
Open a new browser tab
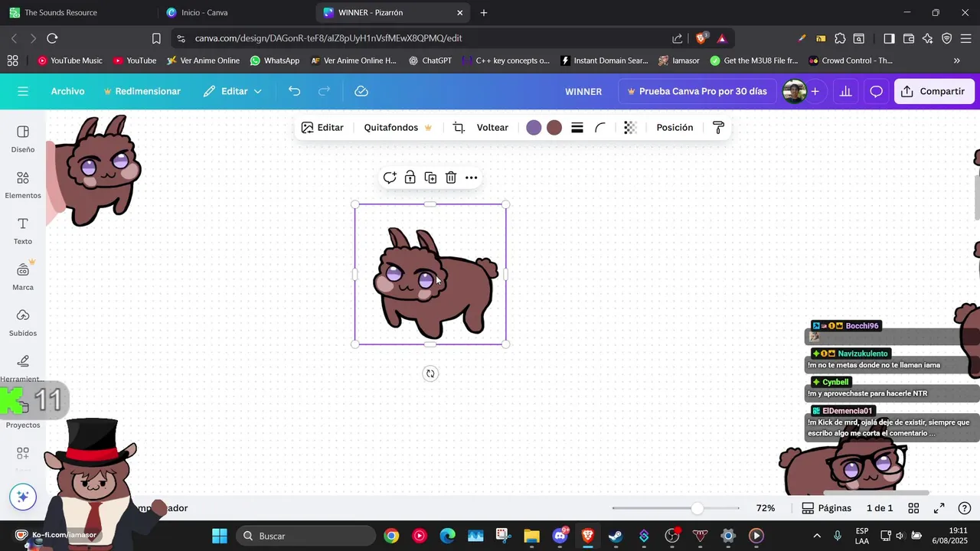[484, 12]
